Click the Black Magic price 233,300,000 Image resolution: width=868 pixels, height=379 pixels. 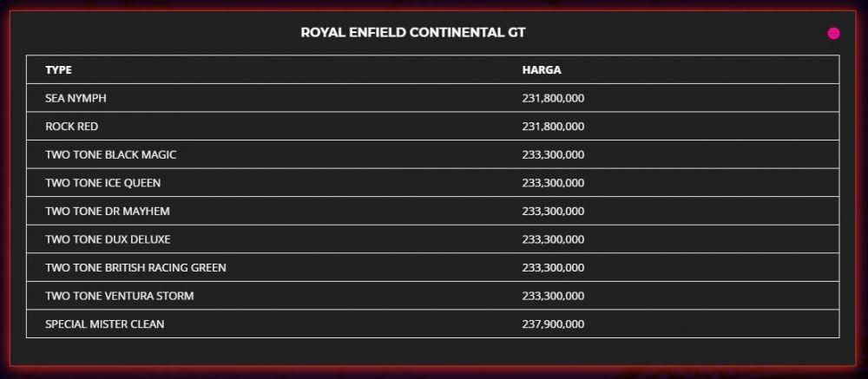553,155
